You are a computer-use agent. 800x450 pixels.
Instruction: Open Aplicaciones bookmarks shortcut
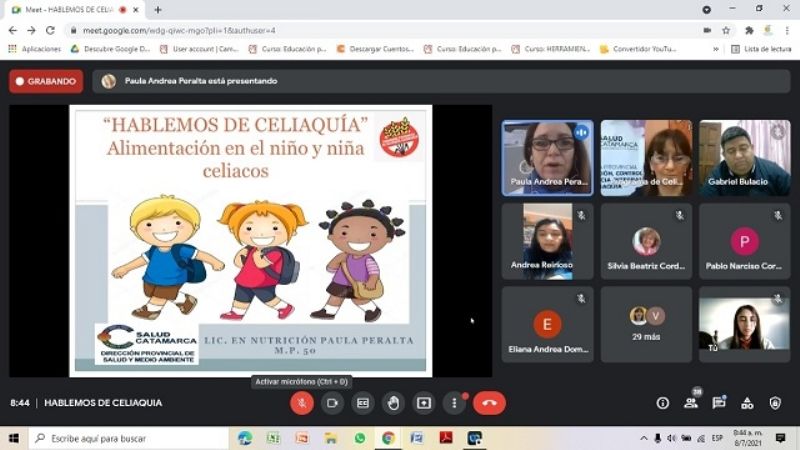(35, 49)
